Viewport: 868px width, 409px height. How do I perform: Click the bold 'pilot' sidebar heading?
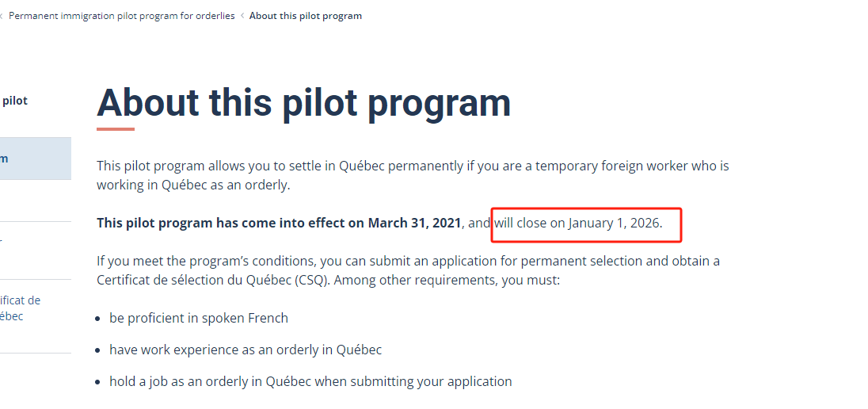coord(14,101)
